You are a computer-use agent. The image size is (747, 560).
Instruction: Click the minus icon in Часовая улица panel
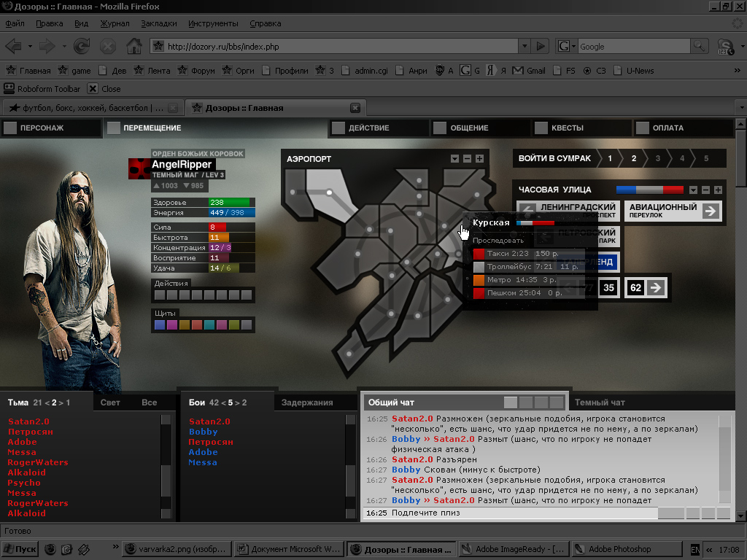pos(705,190)
